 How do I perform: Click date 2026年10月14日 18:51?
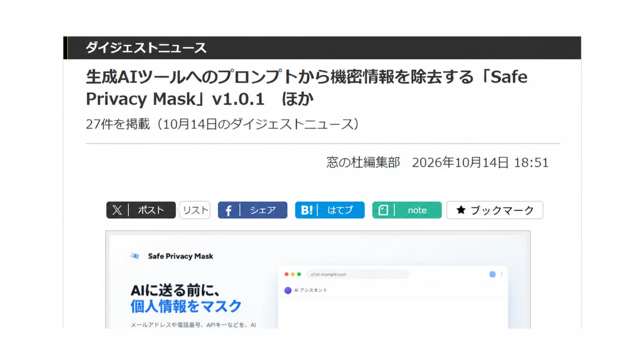pos(480,162)
